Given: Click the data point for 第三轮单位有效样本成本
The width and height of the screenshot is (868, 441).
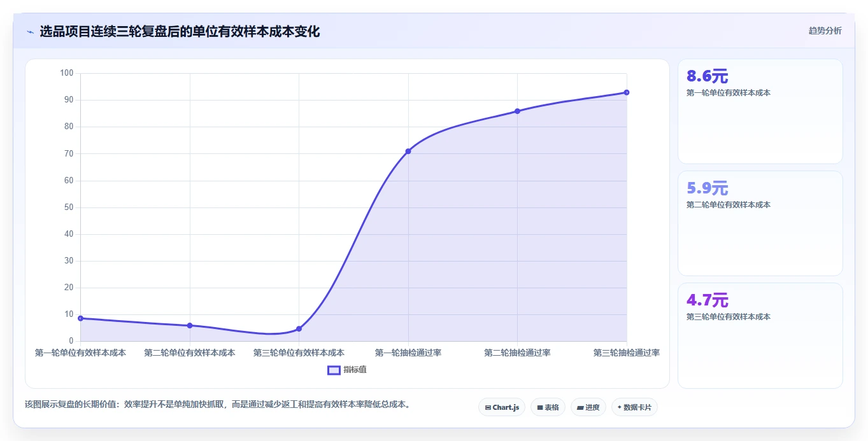Looking at the screenshot, I should (299, 328).
